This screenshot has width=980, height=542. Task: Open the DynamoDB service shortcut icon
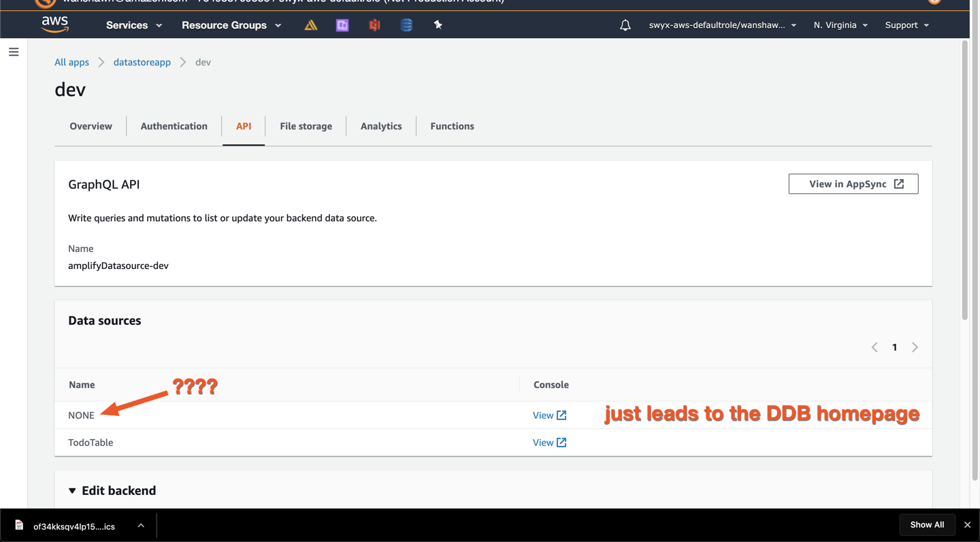tap(406, 25)
